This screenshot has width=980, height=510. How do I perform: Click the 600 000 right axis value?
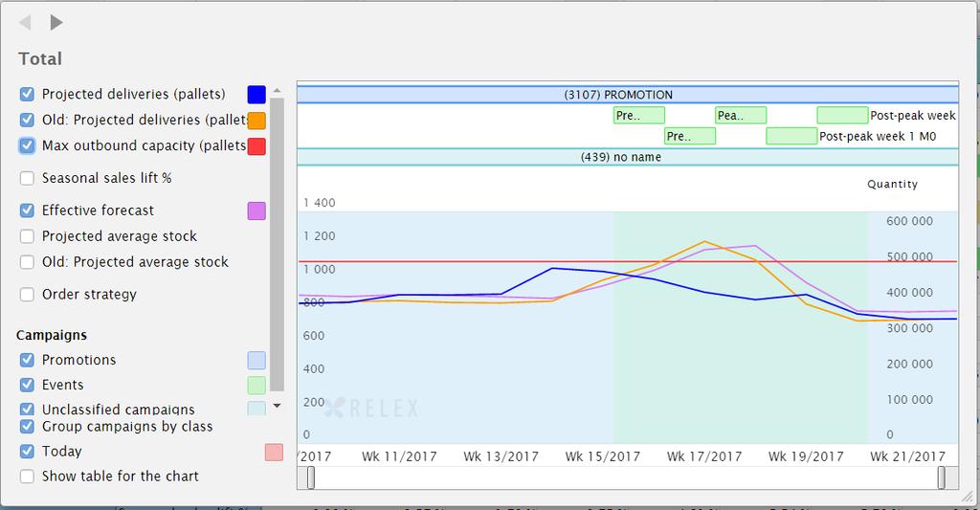909,221
